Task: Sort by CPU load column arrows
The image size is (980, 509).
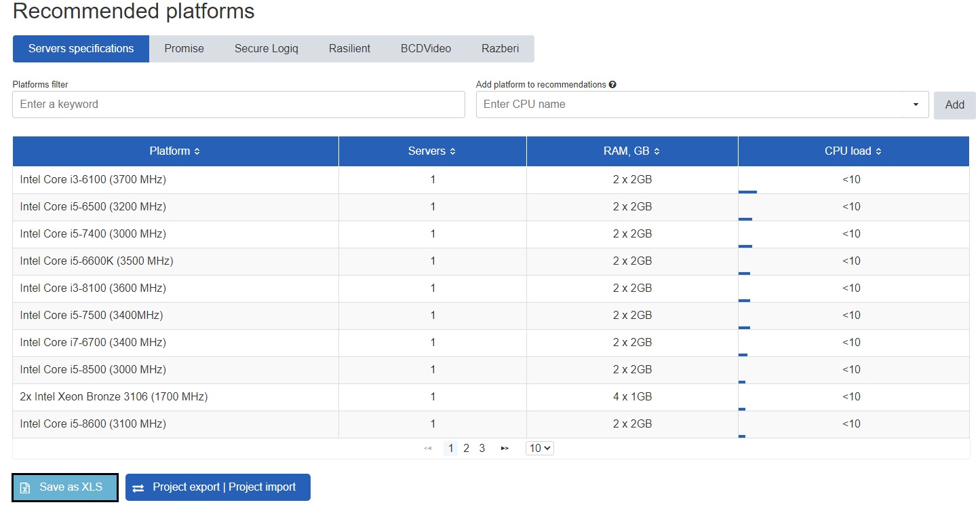Action: pos(878,151)
